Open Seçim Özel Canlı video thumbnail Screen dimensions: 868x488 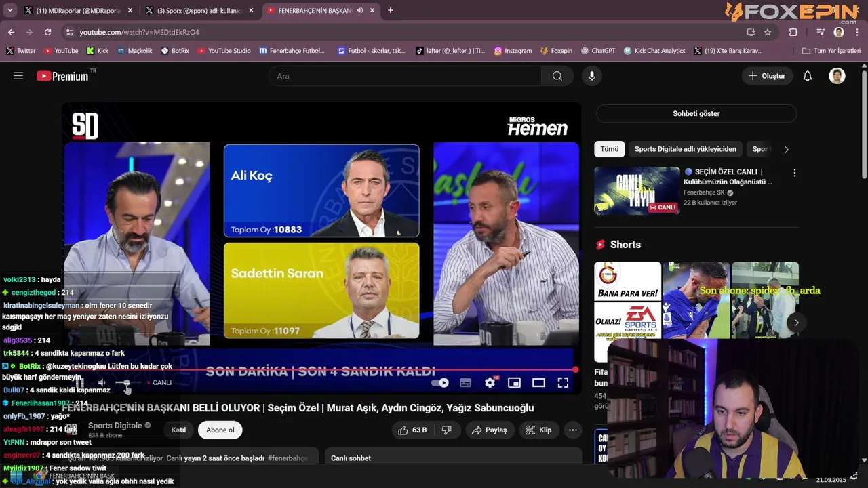(x=637, y=190)
